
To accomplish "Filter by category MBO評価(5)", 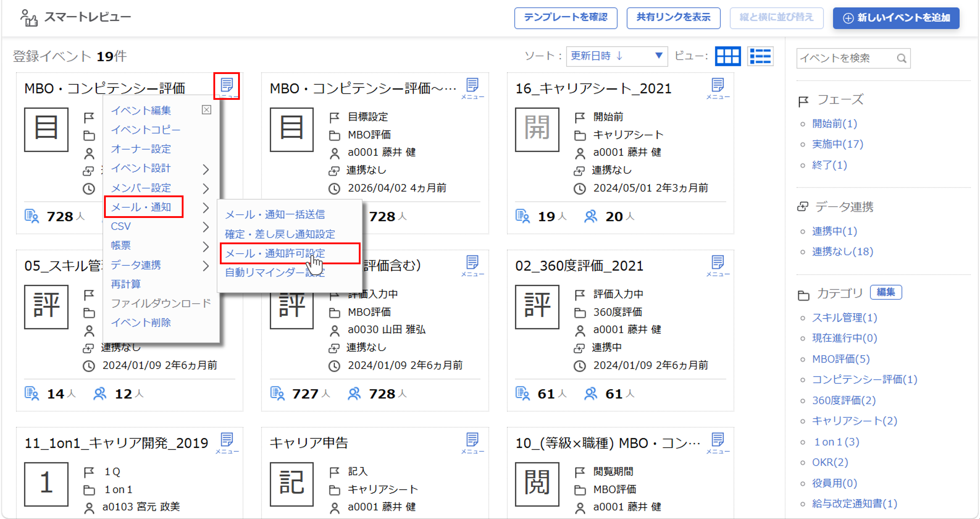I will coord(841,359).
